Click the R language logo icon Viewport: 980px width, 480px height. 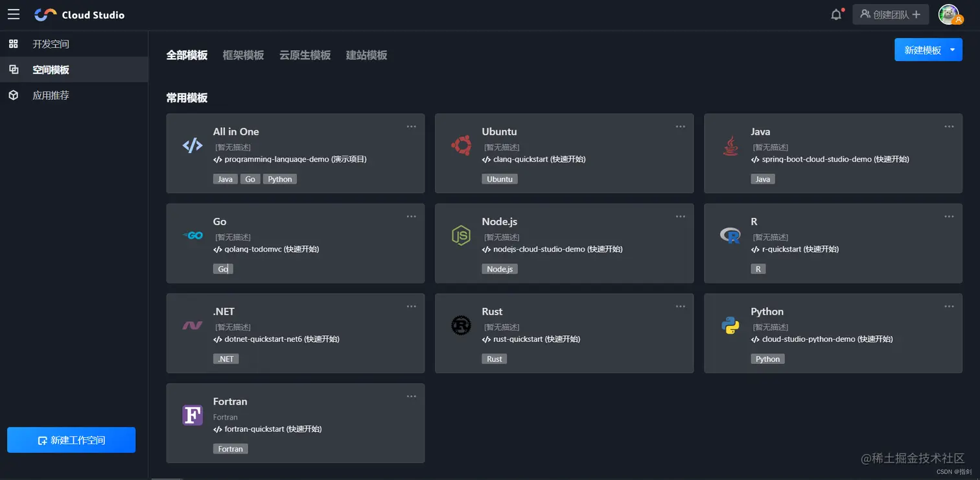click(730, 235)
